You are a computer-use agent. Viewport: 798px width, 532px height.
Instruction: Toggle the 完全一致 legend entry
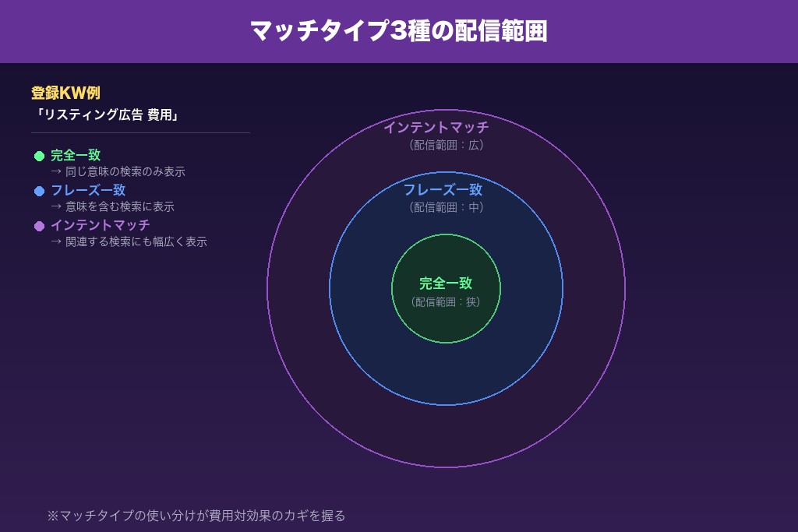(x=75, y=154)
